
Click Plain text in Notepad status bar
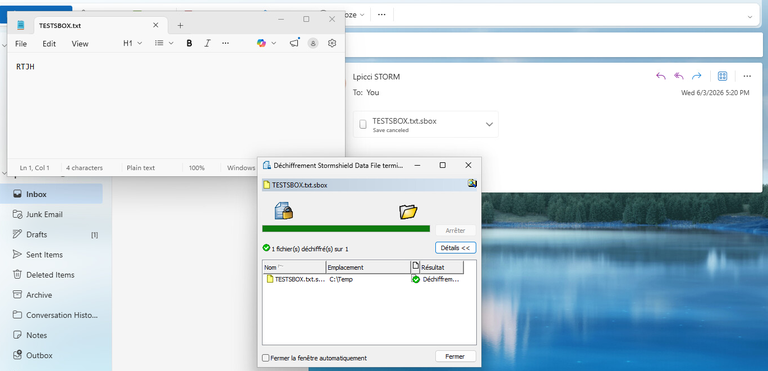141,168
